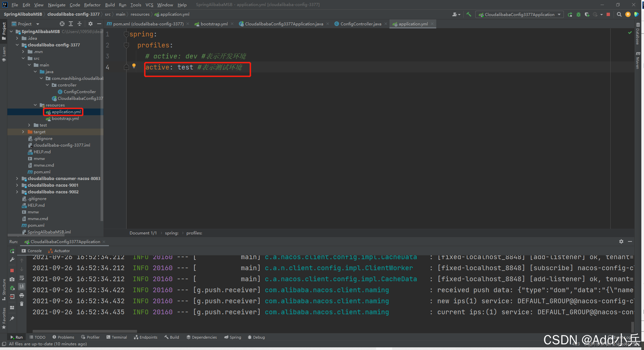This screenshot has width=644, height=350.
Task: Hide the Project tool window
Action: 99,24
